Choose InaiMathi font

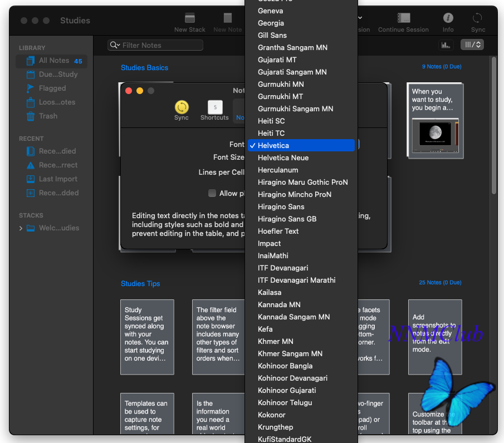pyautogui.click(x=301, y=255)
